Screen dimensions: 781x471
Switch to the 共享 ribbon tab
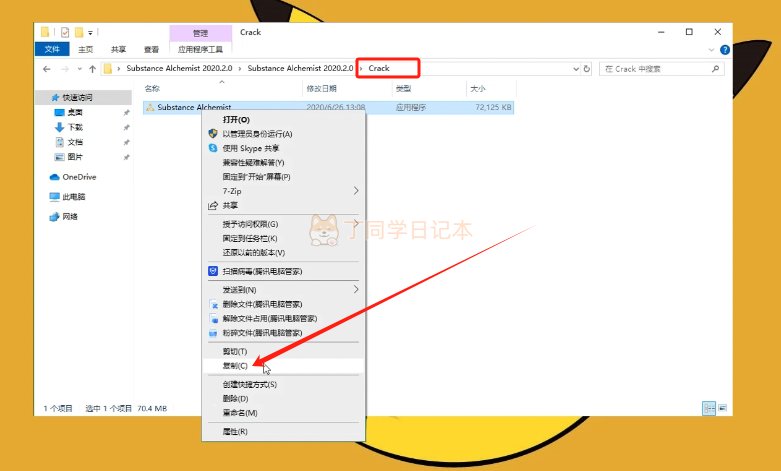[119, 49]
